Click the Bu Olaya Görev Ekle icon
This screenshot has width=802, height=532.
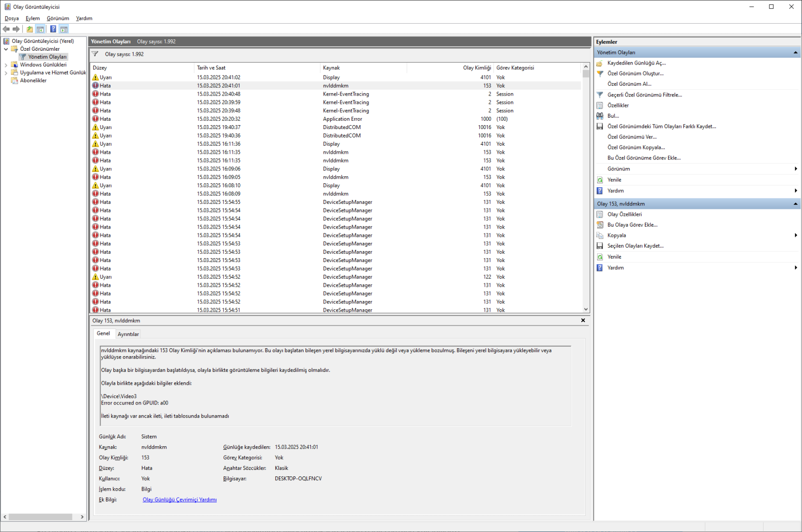pyautogui.click(x=600, y=225)
